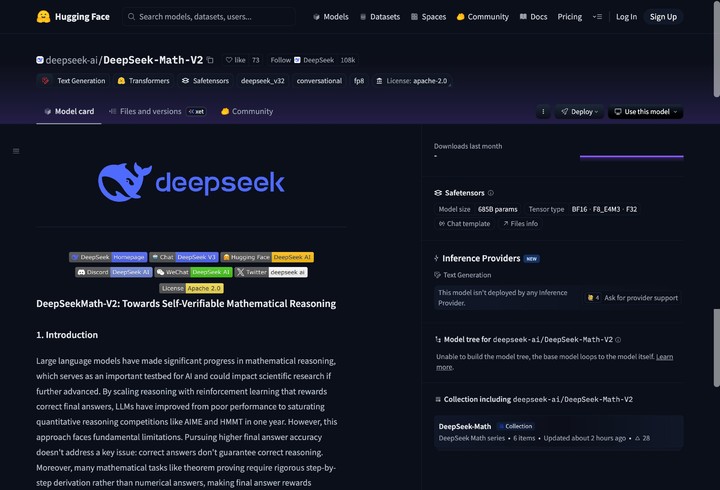Click the Transformers tag
The image size is (720, 490).
click(143, 81)
